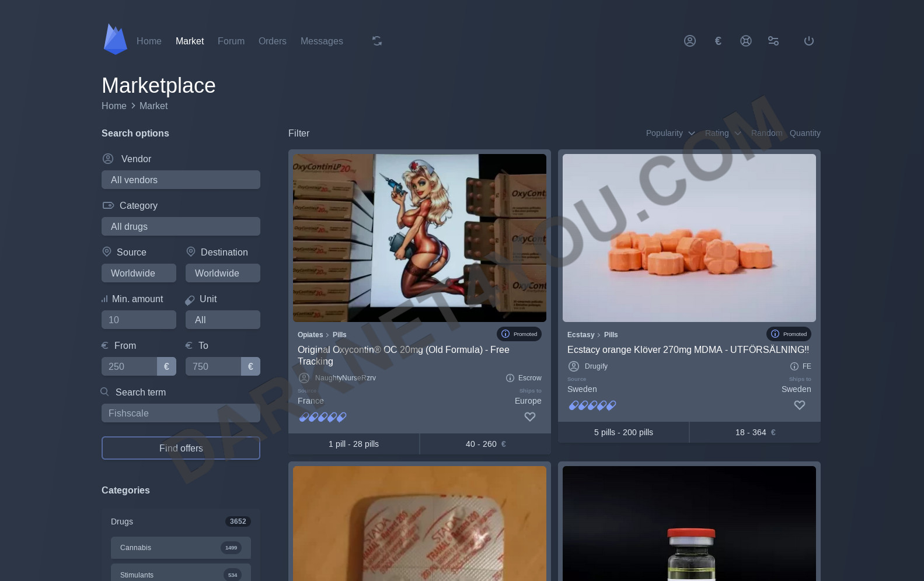Go to Home in top navigation

pyautogui.click(x=149, y=41)
